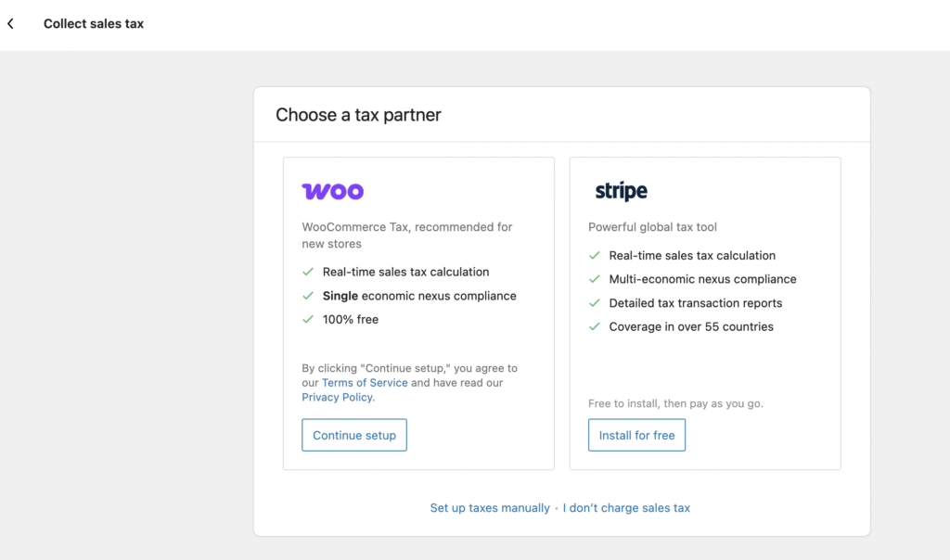Image resolution: width=950 pixels, height=560 pixels.
Task: Click checkmark beside Detailed tax transaction reports
Action: [x=595, y=303]
